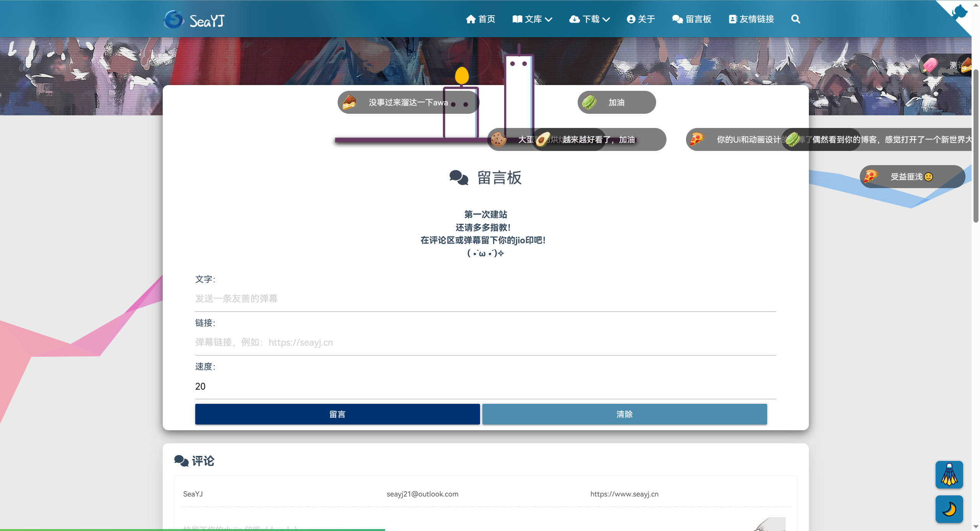The image size is (980, 531).
Task: Click the pizza icon on 你的Ui和动画设计 danmaku
Action: (697, 139)
